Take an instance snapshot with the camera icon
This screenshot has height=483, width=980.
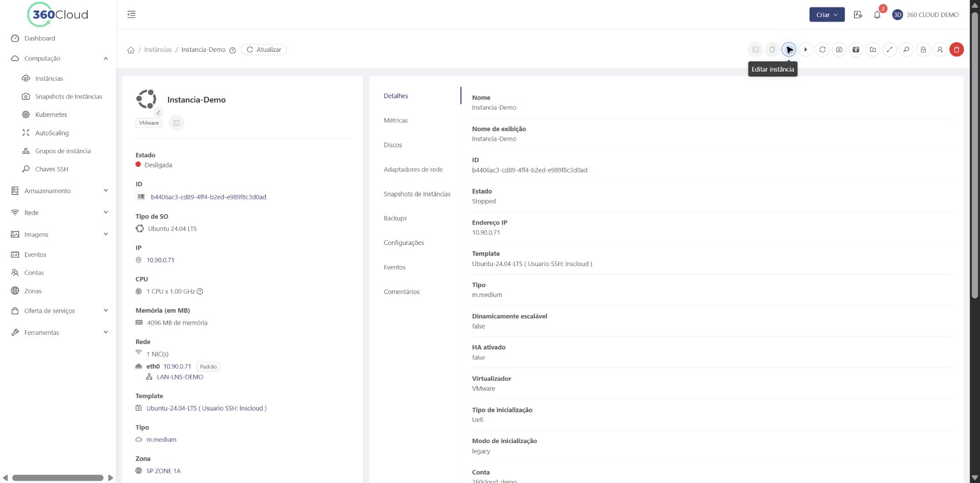pos(839,50)
